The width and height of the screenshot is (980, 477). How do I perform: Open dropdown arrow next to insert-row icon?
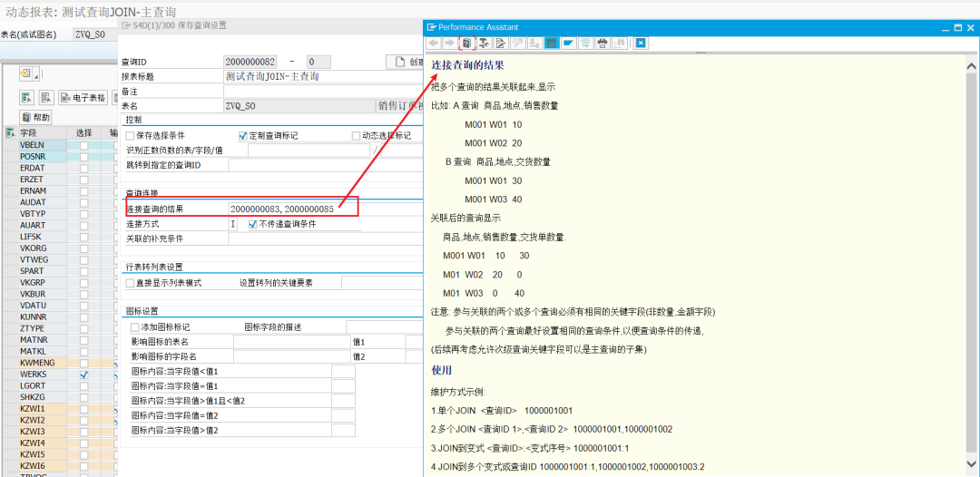coord(36,75)
